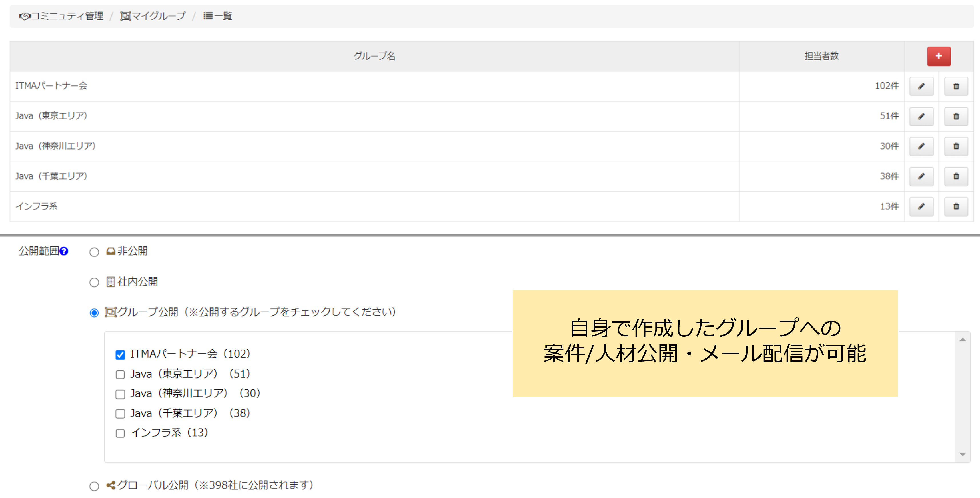The image size is (980, 498).
Task: Open the 公開範囲 help question-mark icon
Action: (x=64, y=251)
